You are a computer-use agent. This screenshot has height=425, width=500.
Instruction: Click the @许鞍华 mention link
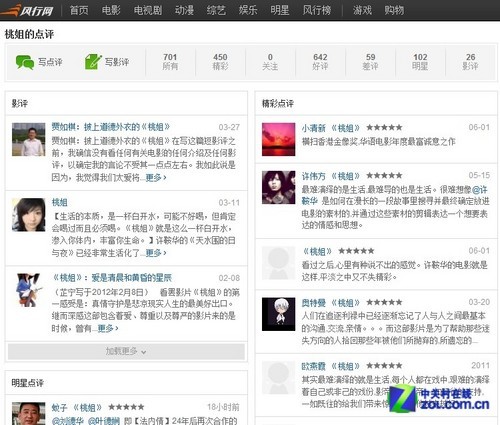pos(480,190)
